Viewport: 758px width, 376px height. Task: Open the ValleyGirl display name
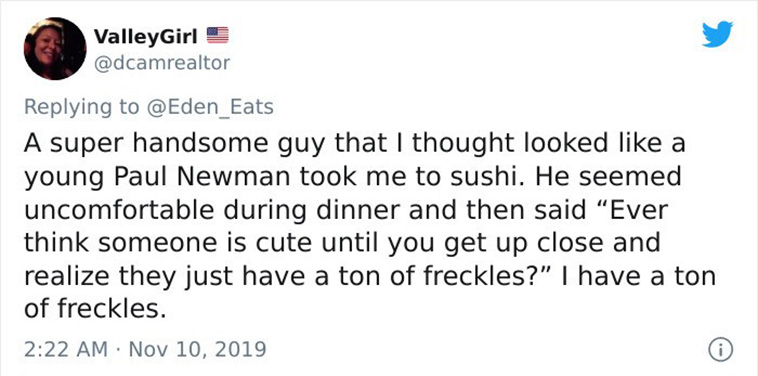tap(146, 36)
